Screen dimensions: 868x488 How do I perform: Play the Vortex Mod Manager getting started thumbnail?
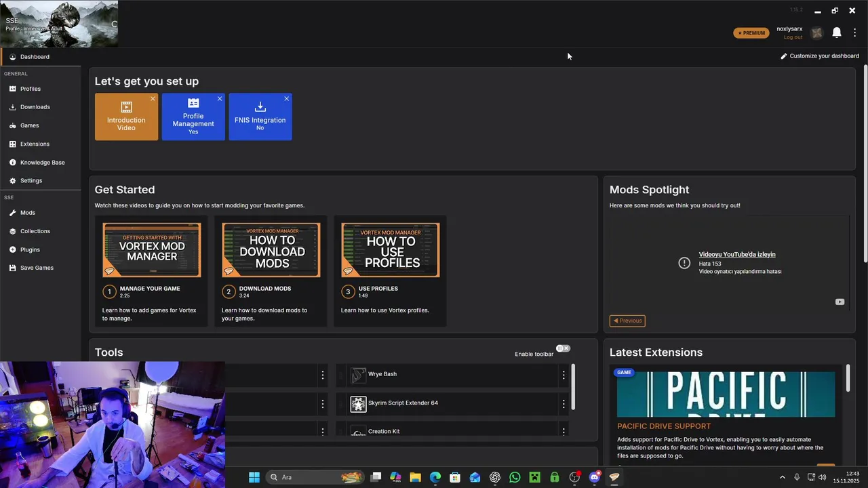[x=151, y=250]
